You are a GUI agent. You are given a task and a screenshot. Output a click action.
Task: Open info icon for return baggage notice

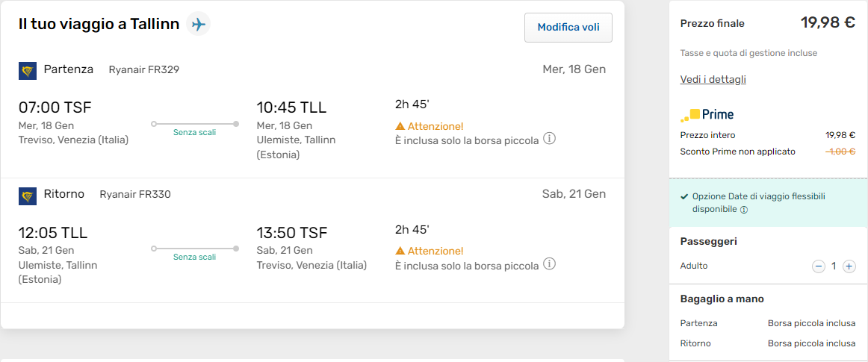[x=549, y=264]
